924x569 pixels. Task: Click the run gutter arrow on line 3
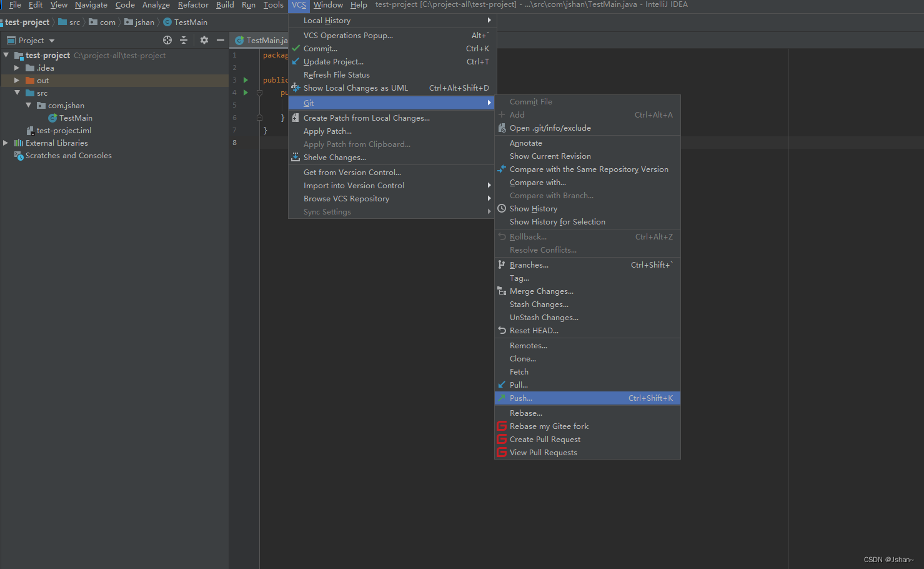(x=246, y=80)
